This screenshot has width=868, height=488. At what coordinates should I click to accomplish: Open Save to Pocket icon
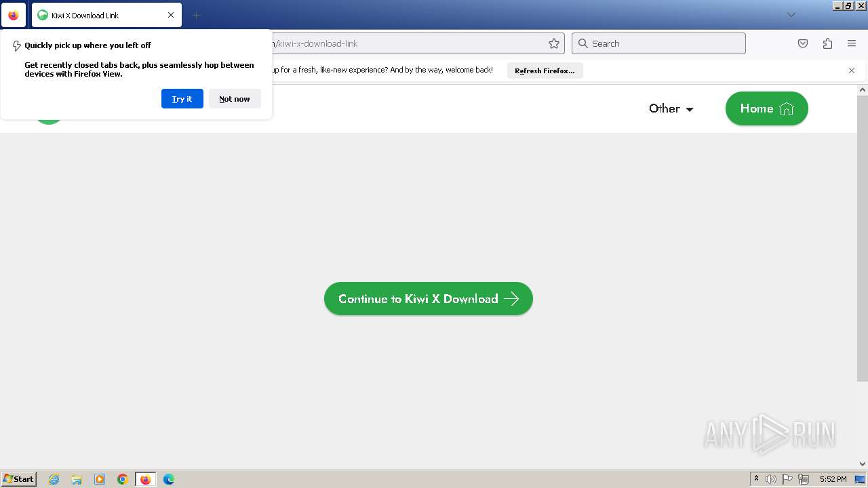click(803, 43)
